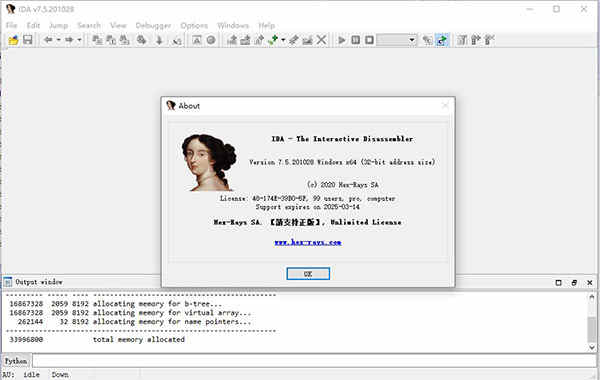This screenshot has width=600, height=380.
Task: Open the View menu
Action: coord(118,25)
